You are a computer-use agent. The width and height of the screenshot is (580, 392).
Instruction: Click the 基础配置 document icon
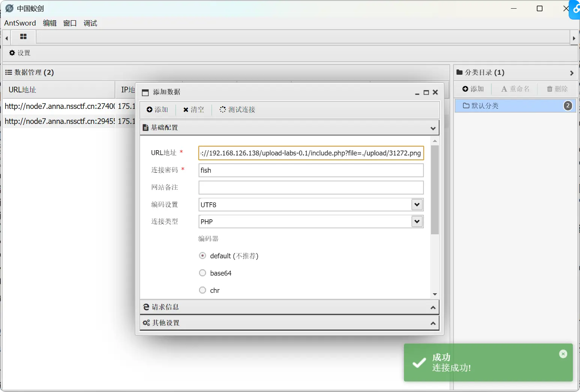click(146, 128)
